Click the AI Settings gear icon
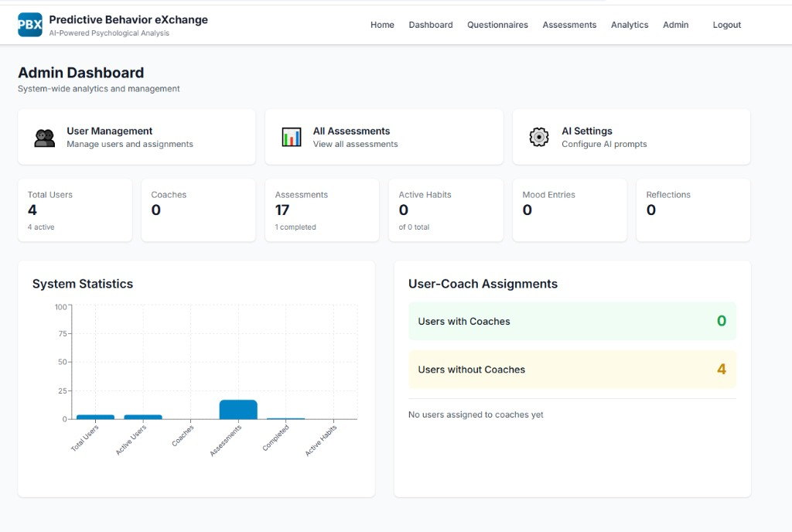Image resolution: width=792 pixels, height=532 pixels. point(539,137)
